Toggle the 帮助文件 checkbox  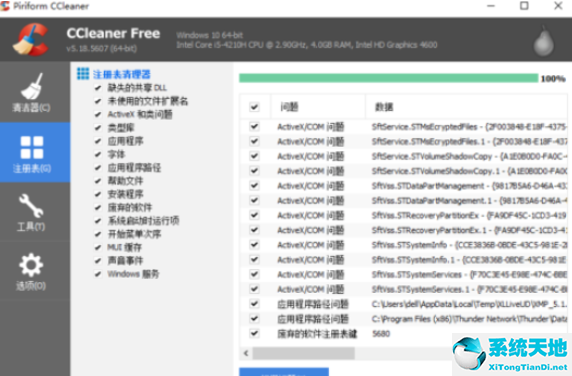[x=98, y=181]
